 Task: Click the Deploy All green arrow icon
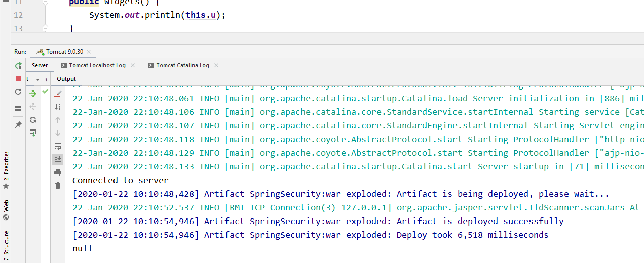click(33, 94)
